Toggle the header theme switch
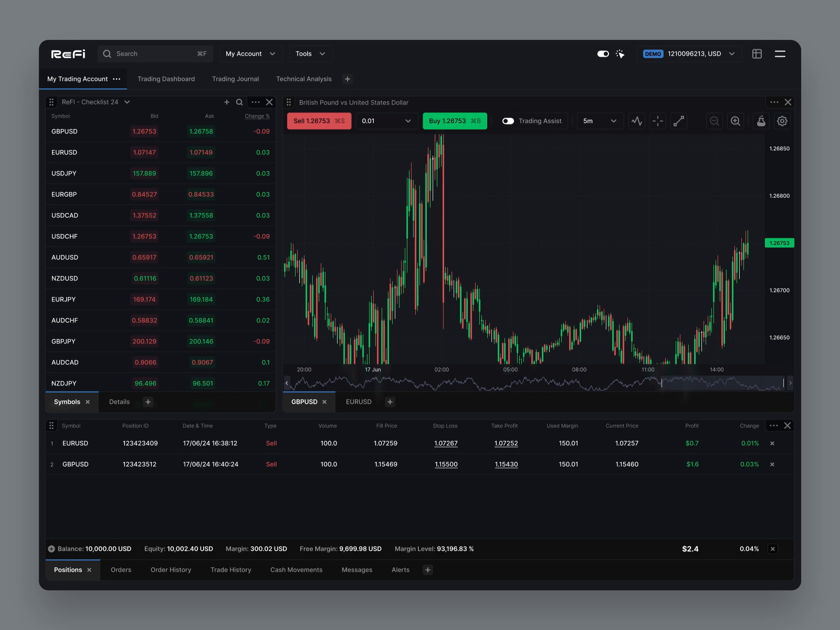The width and height of the screenshot is (840, 630). tap(603, 54)
